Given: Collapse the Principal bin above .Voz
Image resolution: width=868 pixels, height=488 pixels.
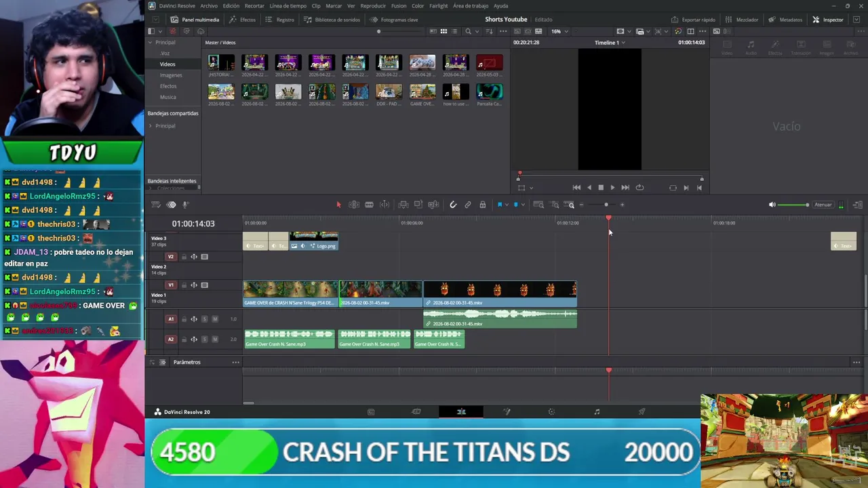Looking at the screenshot, I should click(151, 43).
